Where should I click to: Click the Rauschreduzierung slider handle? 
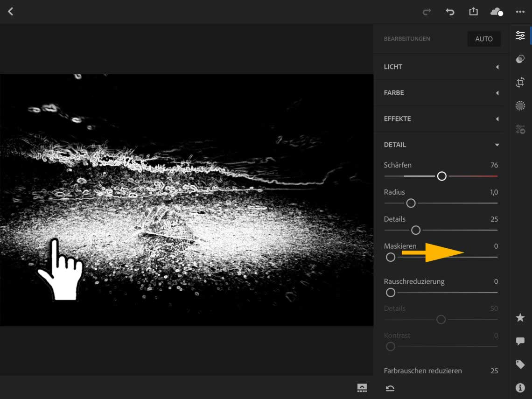tap(391, 293)
